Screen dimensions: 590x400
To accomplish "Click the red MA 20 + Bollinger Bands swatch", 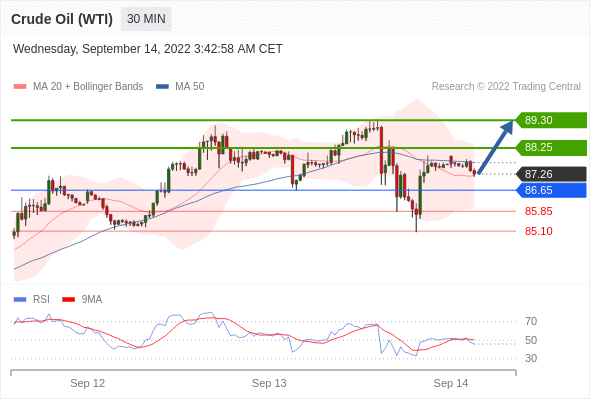I will coord(20,87).
